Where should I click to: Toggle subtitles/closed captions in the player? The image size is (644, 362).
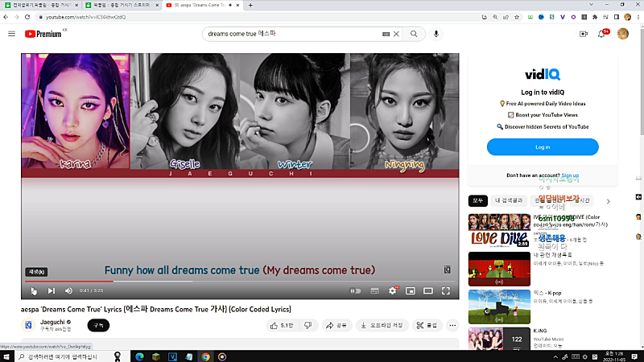374,291
